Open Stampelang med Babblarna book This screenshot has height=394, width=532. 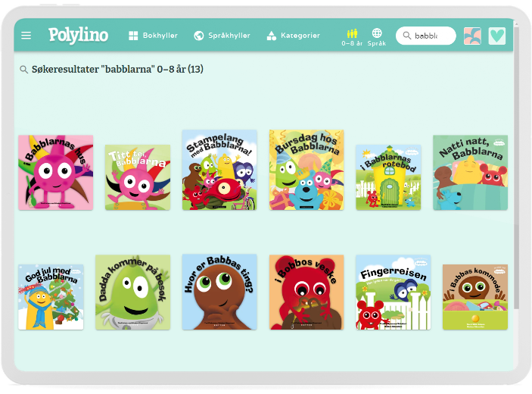[x=219, y=170]
